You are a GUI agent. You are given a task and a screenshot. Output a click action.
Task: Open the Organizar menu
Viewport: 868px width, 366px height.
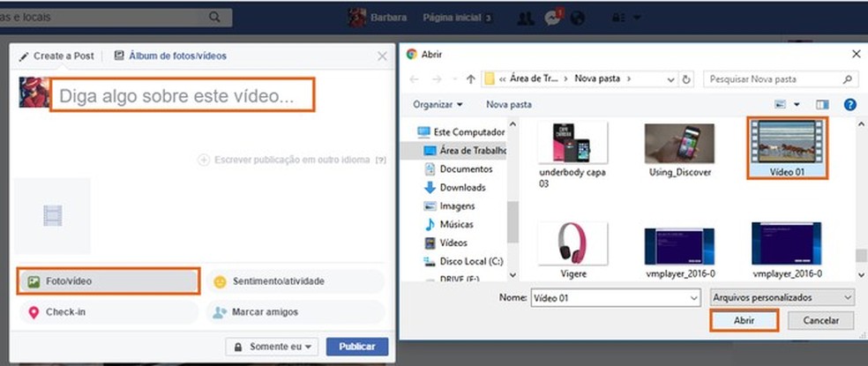[x=438, y=104]
